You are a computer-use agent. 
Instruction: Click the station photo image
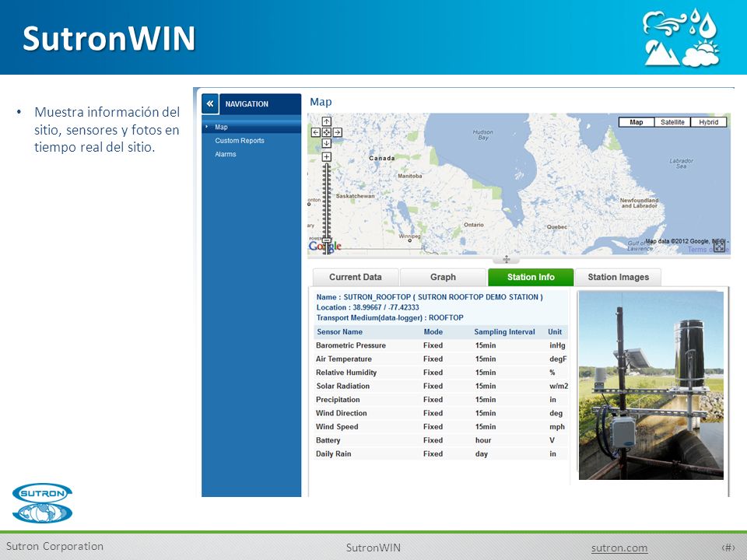tap(651, 385)
